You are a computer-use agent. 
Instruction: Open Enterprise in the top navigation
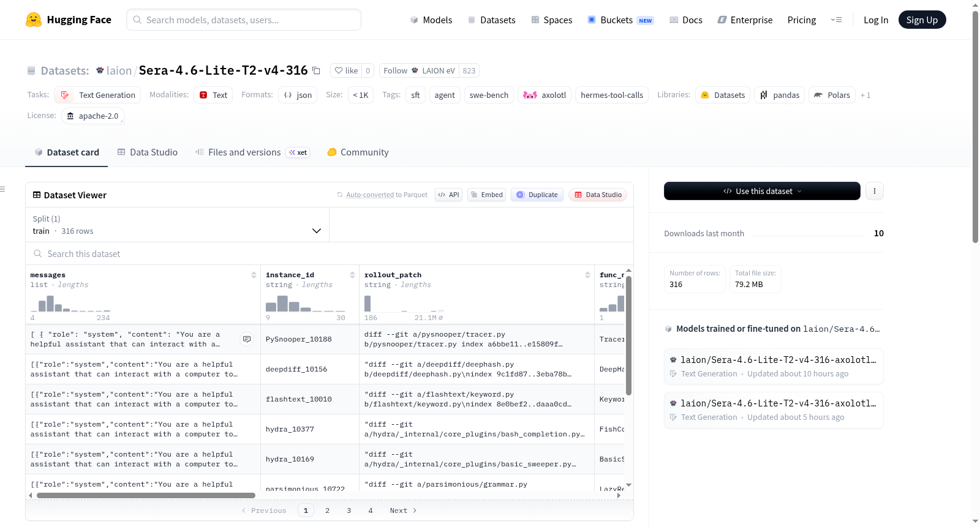tap(745, 20)
